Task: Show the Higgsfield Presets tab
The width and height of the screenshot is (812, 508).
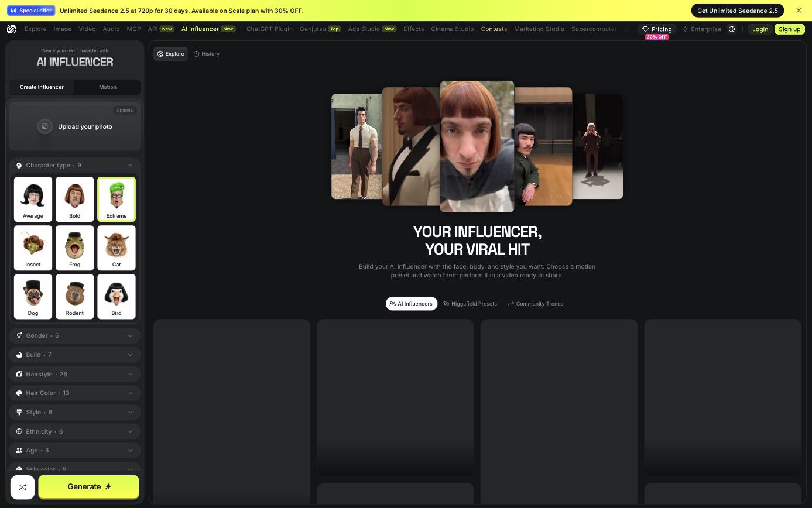Action: [470, 304]
